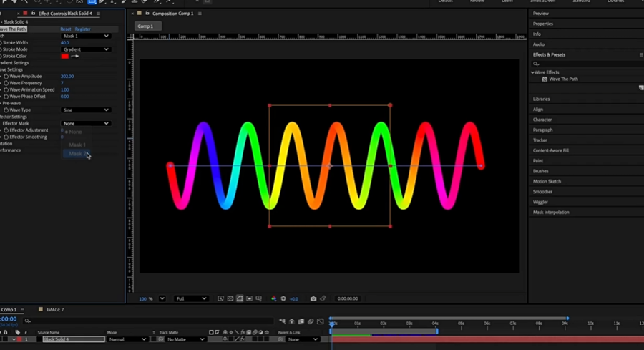Open the Full resolution dropdown
The image size is (644, 350).
pyautogui.click(x=191, y=298)
